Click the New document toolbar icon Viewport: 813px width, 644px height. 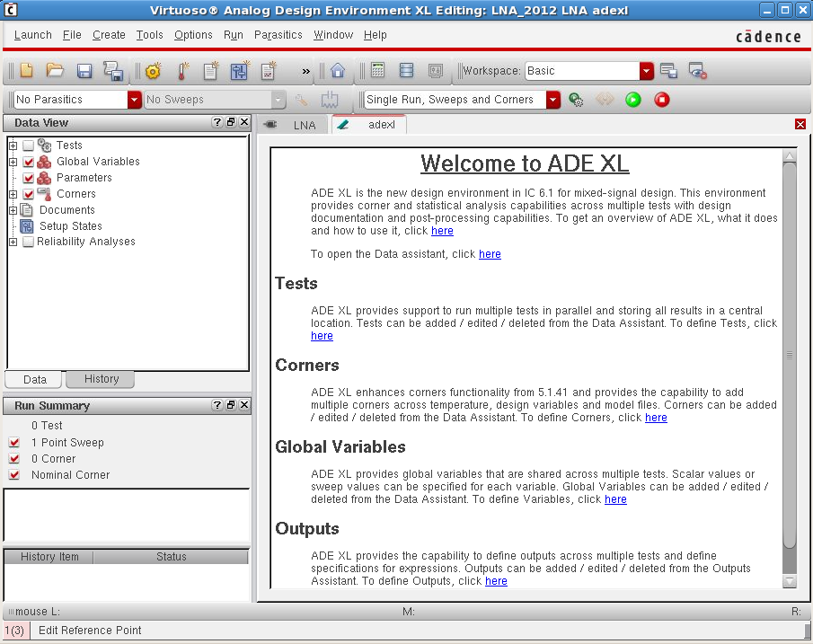pyautogui.click(x=27, y=71)
